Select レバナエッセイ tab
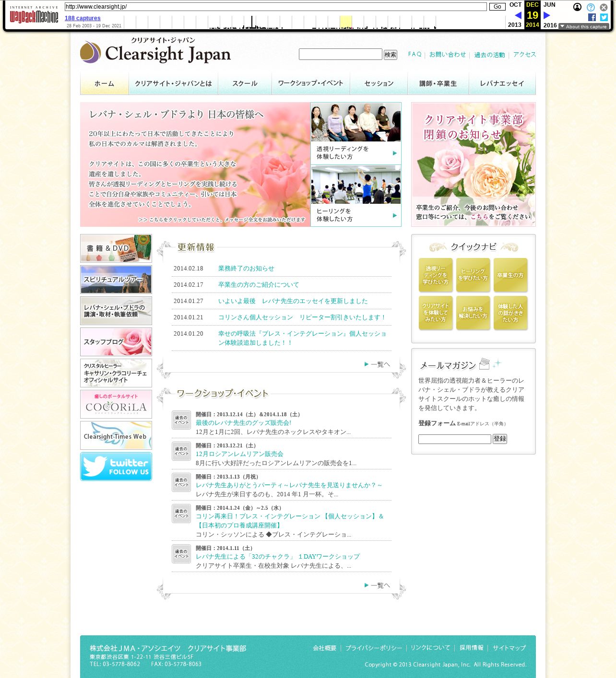The width and height of the screenshot is (616, 678). click(x=502, y=83)
